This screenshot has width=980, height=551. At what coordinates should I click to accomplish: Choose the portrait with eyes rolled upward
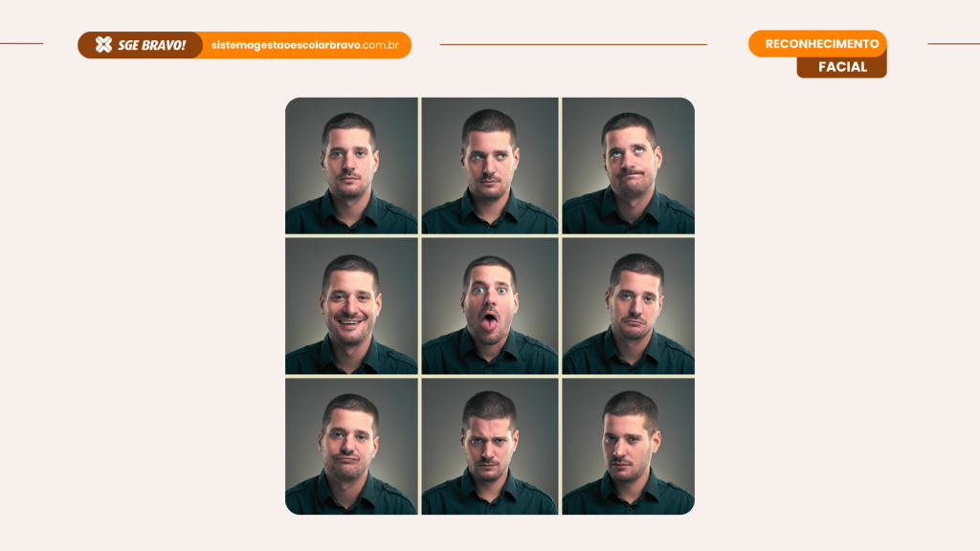(628, 165)
